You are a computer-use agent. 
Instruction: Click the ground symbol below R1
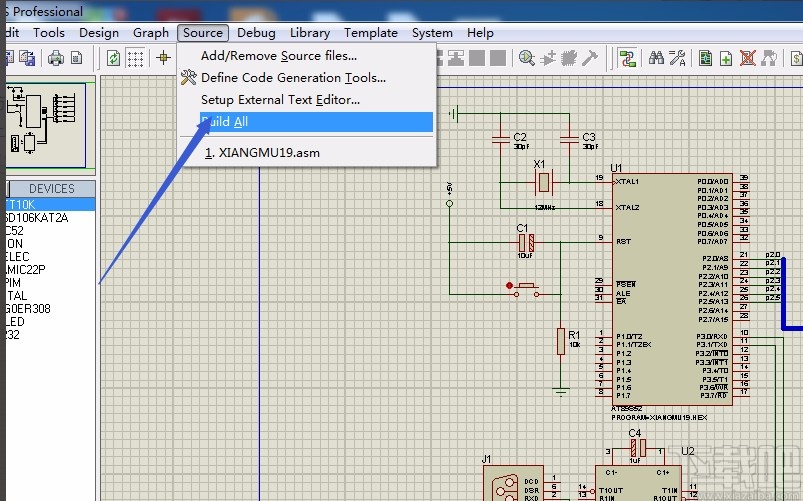click(561, 392)
